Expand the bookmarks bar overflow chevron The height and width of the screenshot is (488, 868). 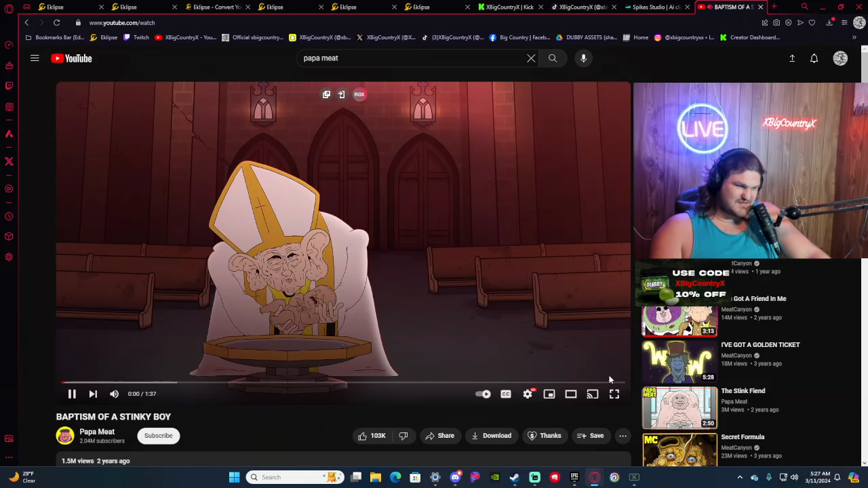coord(854,37)
